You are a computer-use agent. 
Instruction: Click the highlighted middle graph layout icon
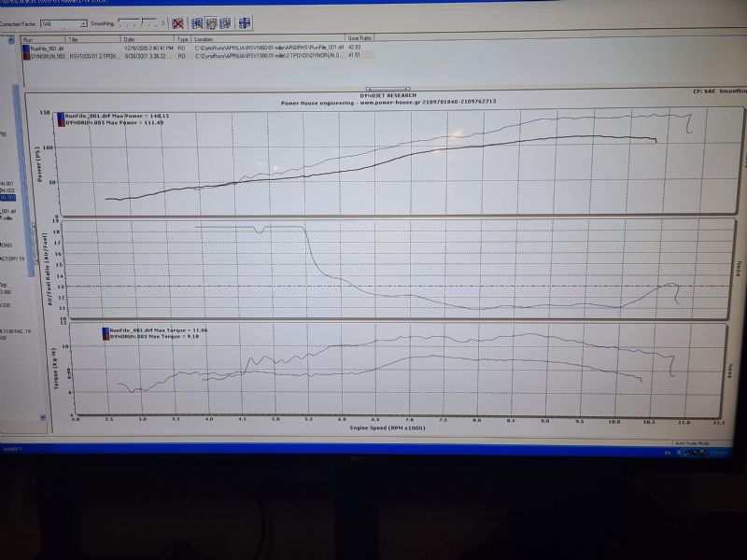click(x=212, y=22)
